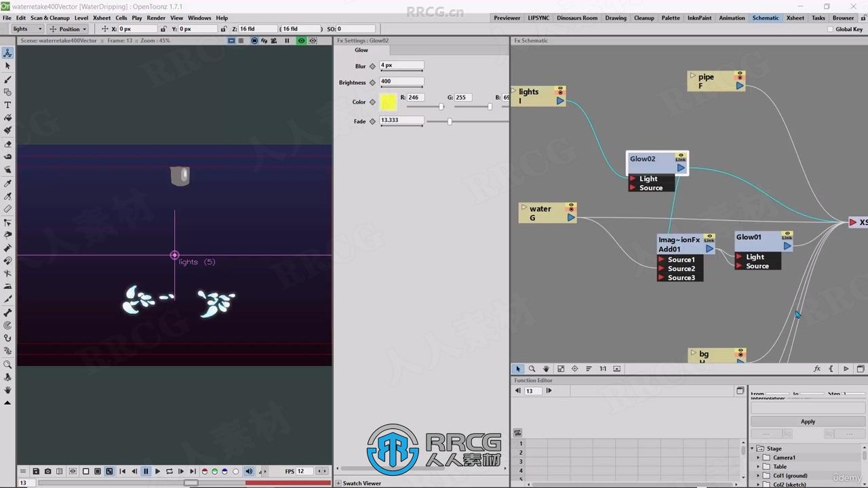Switch to the Palette room tab
This screenshot has width=868, height=488.
(671, 18)
